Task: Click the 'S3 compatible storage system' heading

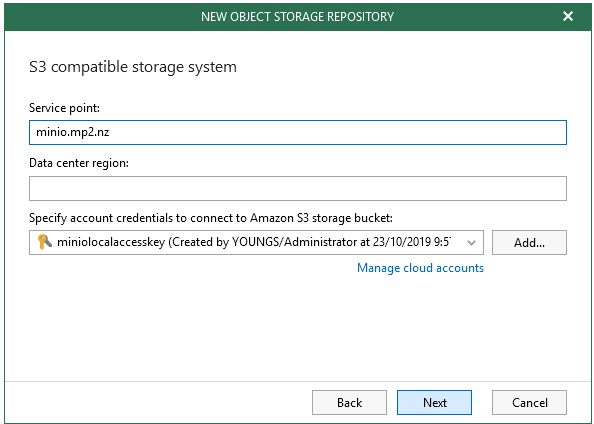Action: tap(133, 67)
